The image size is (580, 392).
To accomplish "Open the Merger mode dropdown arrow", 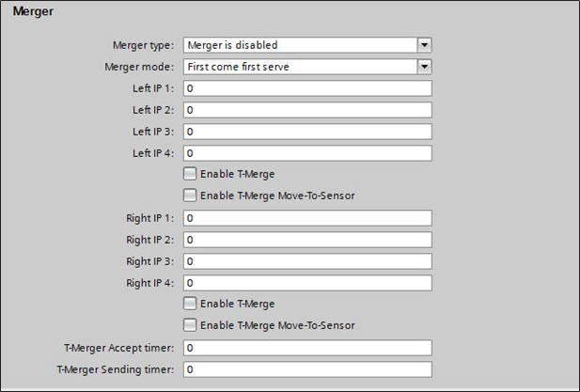I will coord(424,67).
